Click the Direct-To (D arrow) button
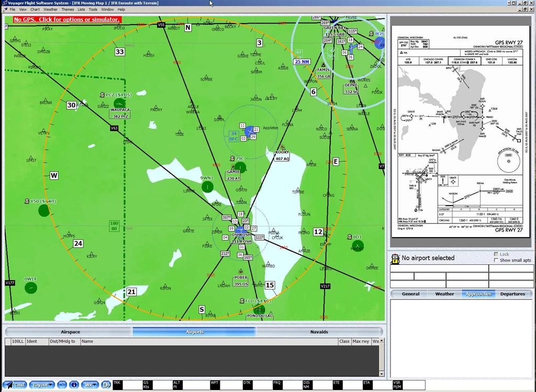536x392 pixels. click(x=106, y=385)
